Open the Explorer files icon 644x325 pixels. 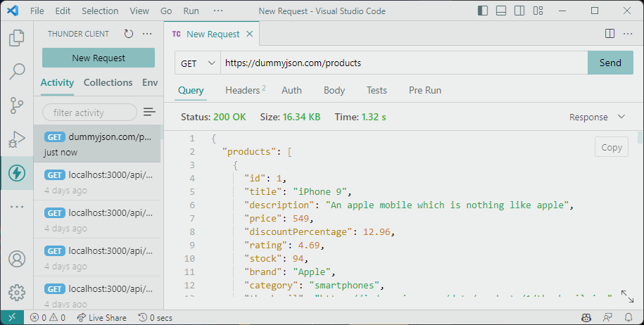tap(17, 38)
